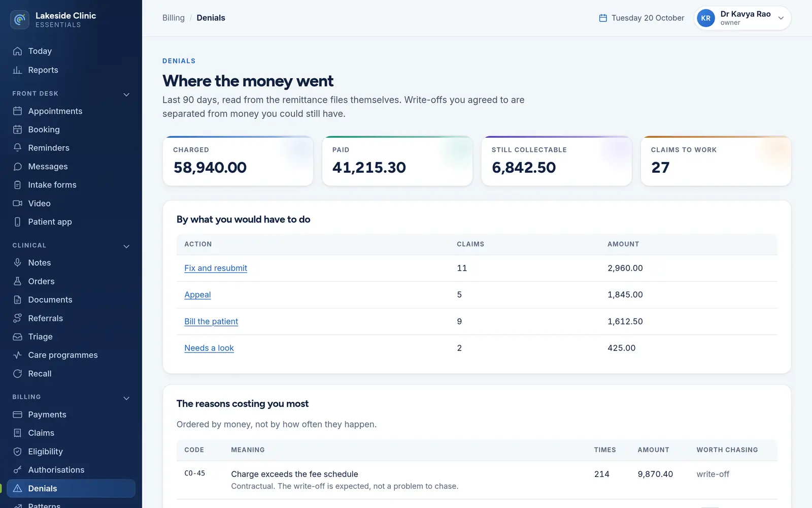The image size is (812, 508).
Task: Open the Bill the patient link
Action: 211,322
